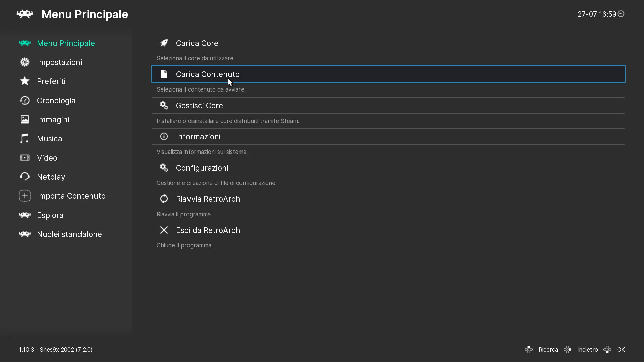644x362 pixels.
Task: Click the music note icon
Action: (24, 139)
